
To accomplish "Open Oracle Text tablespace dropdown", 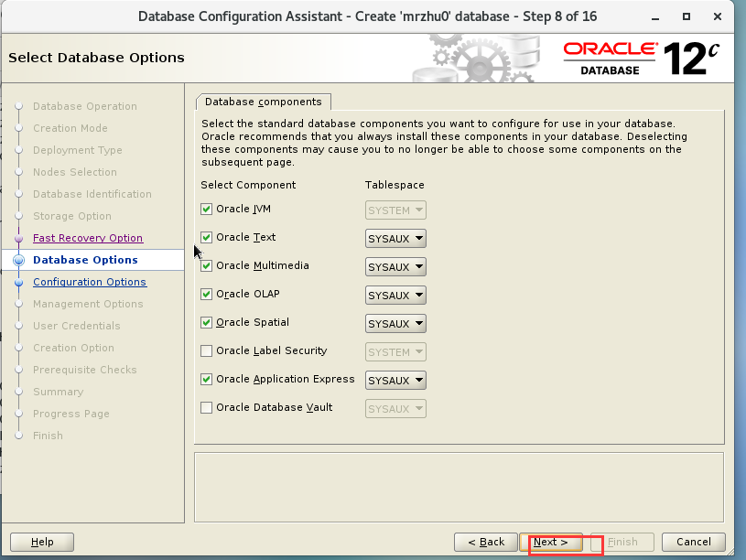I will coord(395,239).
